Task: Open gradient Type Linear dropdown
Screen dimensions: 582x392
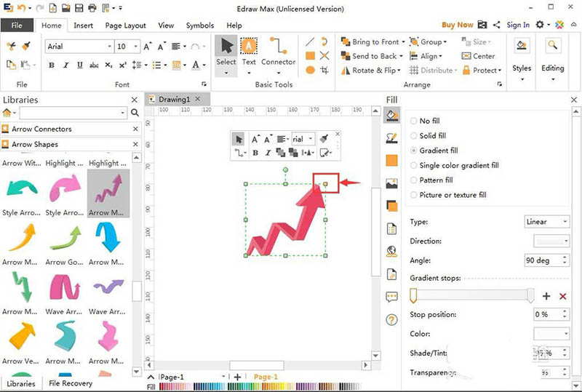Action: pos(547,222)
